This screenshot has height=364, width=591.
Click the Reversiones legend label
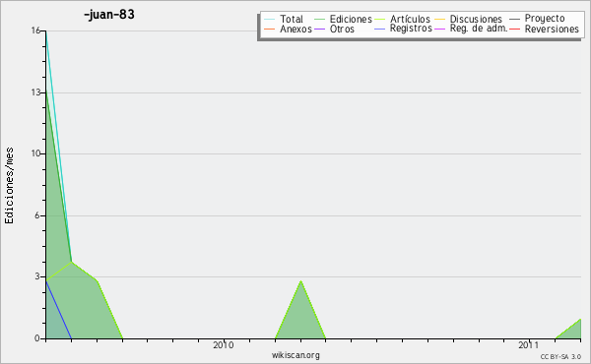click(552, 29)
